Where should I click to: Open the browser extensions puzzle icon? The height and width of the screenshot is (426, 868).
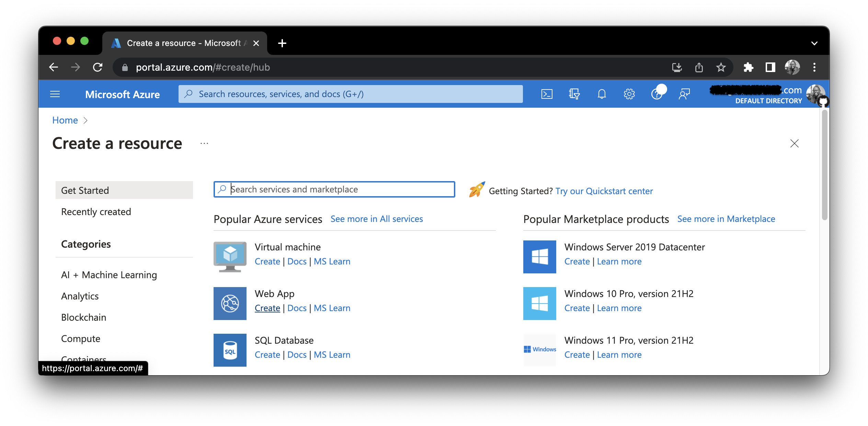[749, 67]
